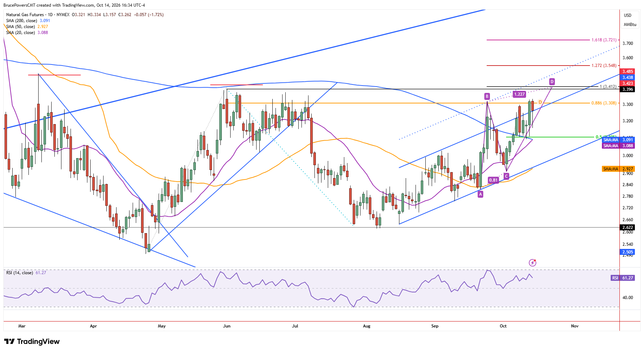Click the lightning bolt event icon
The image size is (644, 352).
click(x=532, y=263)
